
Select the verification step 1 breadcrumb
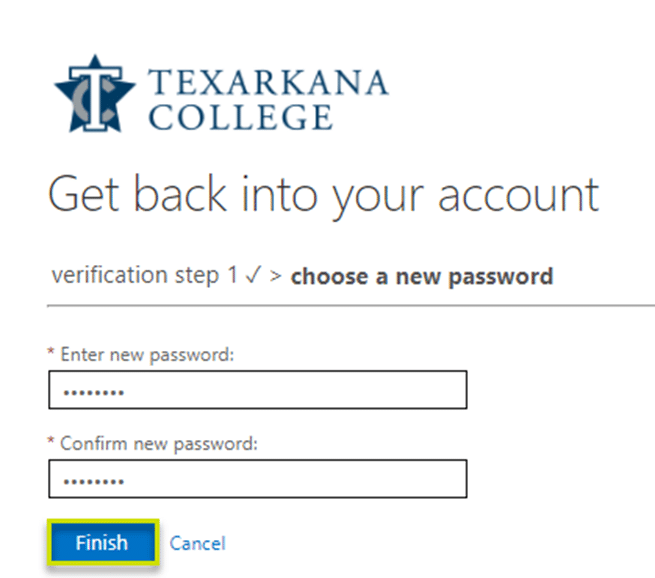pos(144,275)
